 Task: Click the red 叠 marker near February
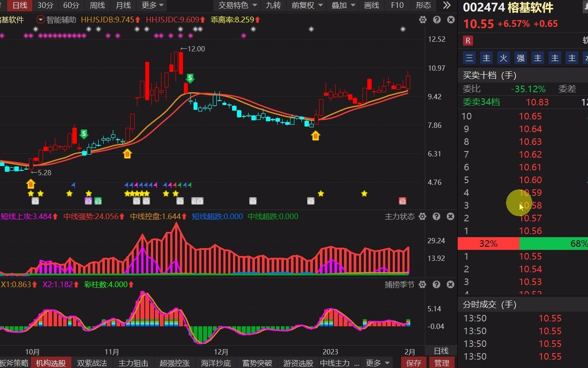pyautogui.click(x=402, y=201)
